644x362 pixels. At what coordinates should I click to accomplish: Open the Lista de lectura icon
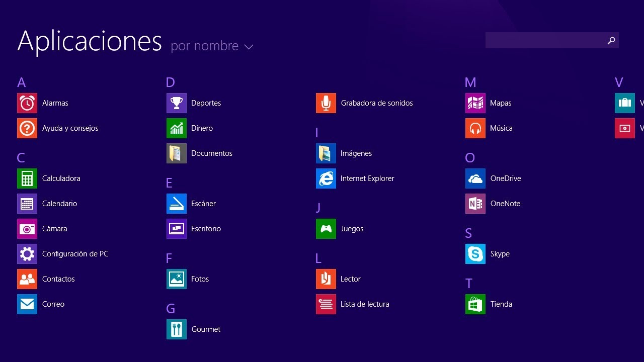[x=326, y=304]
